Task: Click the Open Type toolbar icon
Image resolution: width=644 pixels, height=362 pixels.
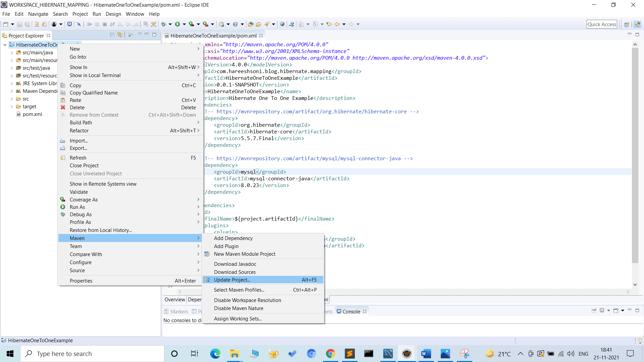Action: click(x=251, y=24)
